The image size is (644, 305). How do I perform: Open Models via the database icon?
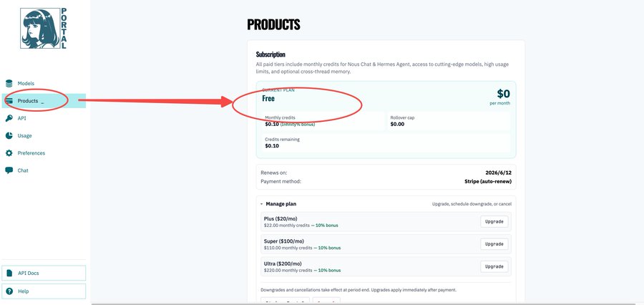pyautogui.click(x=9, y=84)
